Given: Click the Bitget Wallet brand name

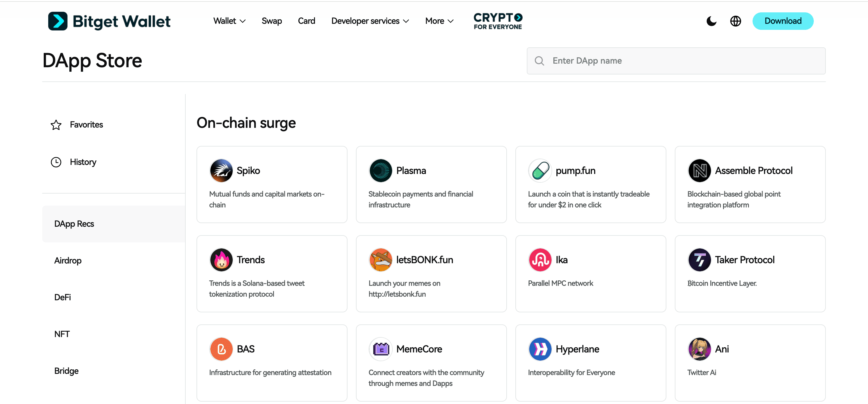Looking at the screenshot, I should pyautogui.click(x=121, y=22).
